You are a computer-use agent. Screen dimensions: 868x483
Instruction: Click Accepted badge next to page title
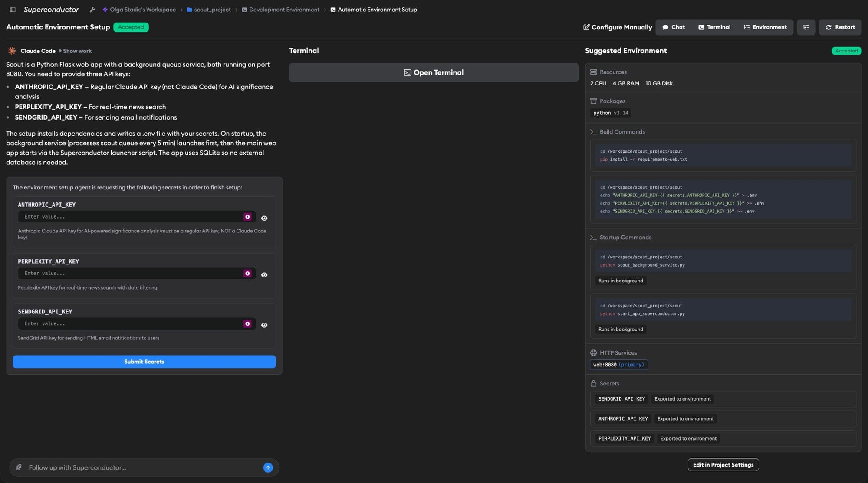click(131, 27)
